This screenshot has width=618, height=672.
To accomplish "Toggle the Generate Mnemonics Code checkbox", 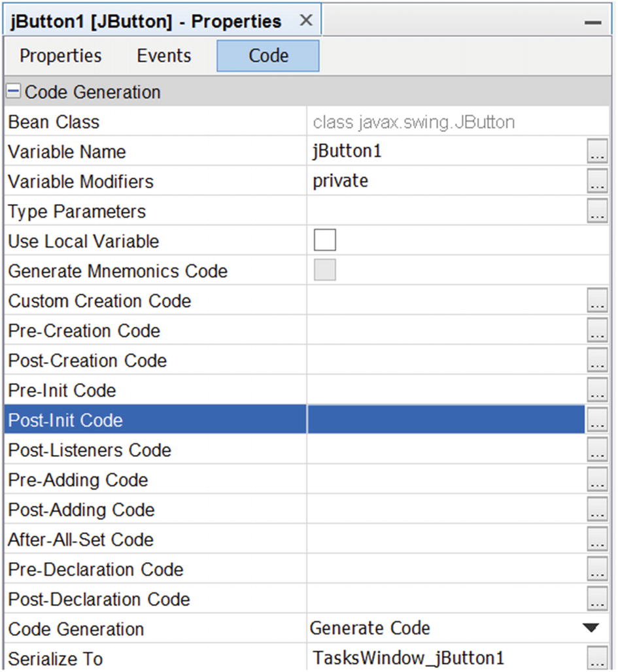I will 324,270.
